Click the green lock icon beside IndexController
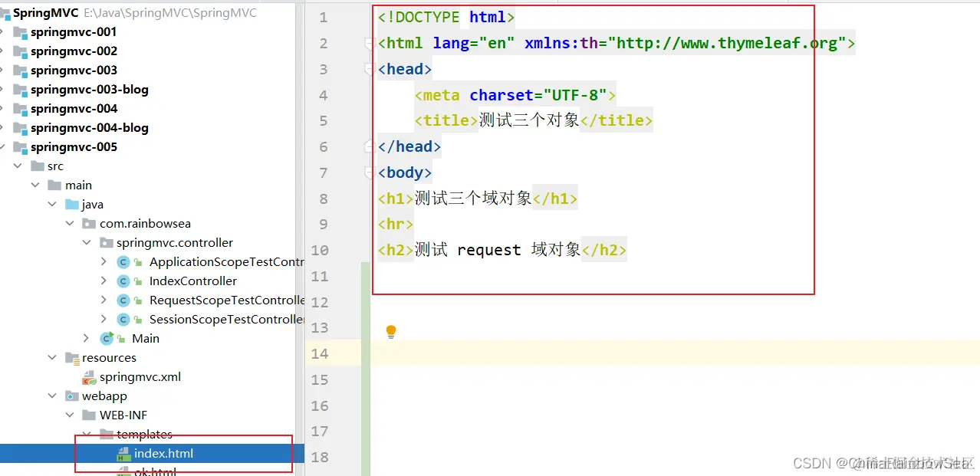The image size is (980, 476). (x=139, y=281)
